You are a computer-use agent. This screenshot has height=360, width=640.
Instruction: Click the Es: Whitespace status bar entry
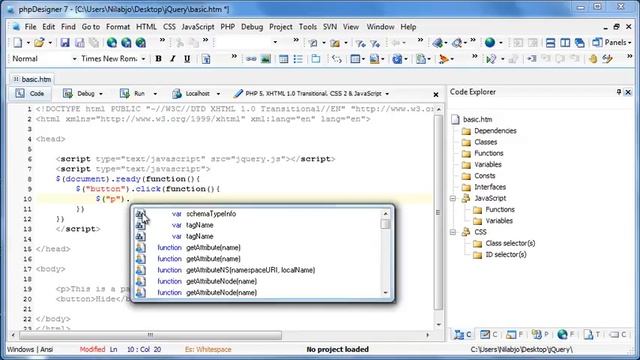tap(208, 349)
